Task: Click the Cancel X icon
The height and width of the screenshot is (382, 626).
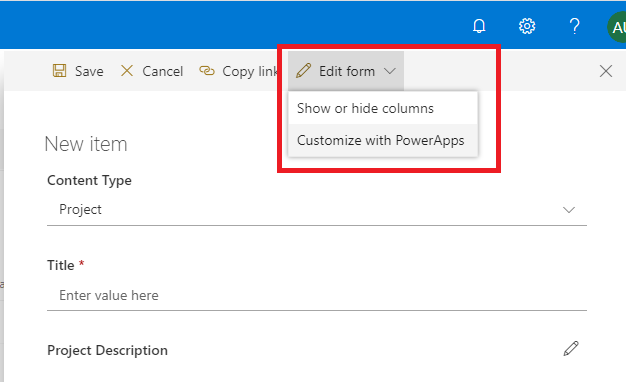Action: pyautogui.click(x=127, y=71)
